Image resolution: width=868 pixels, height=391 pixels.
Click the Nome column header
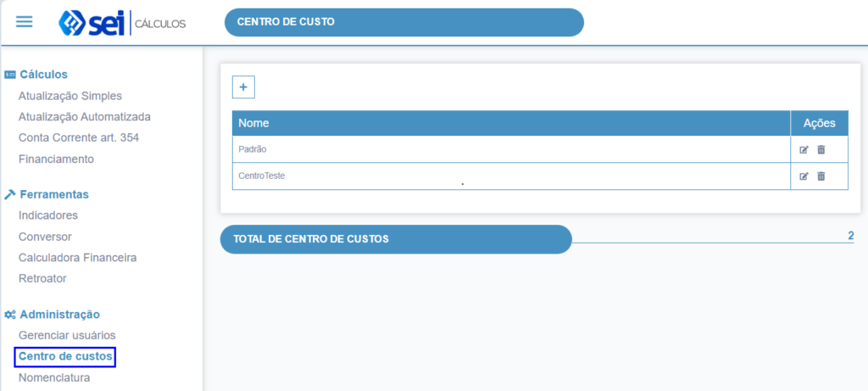(x=254, y=123)
